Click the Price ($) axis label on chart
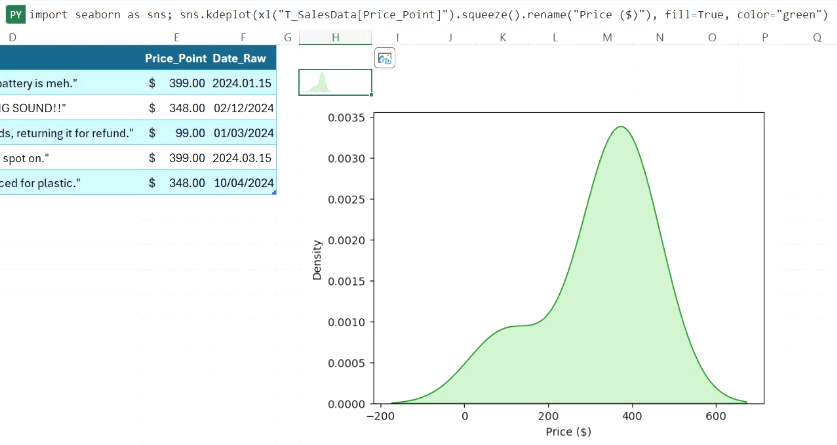The image size is (837, 445). coord(568,431)
